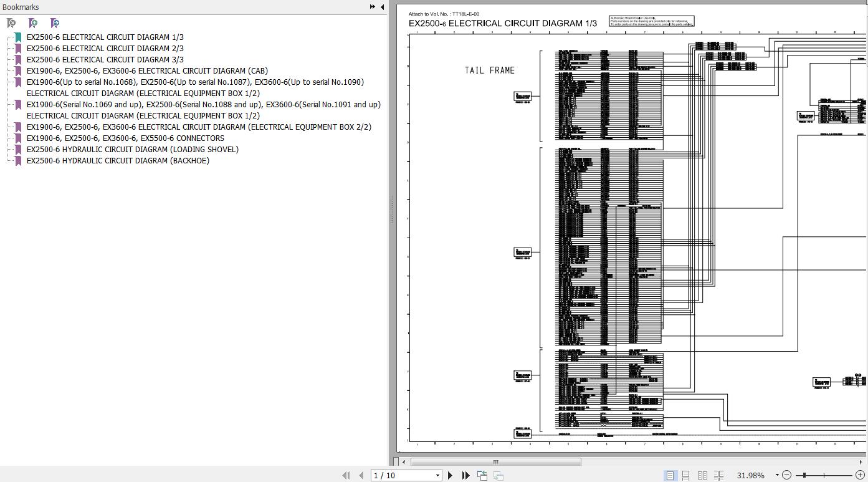
Task: Open bookmark EX2500-6 ELECTRICAL CIRCUIT DIAGRAM 3/3
Action: [x=105, y=60]
